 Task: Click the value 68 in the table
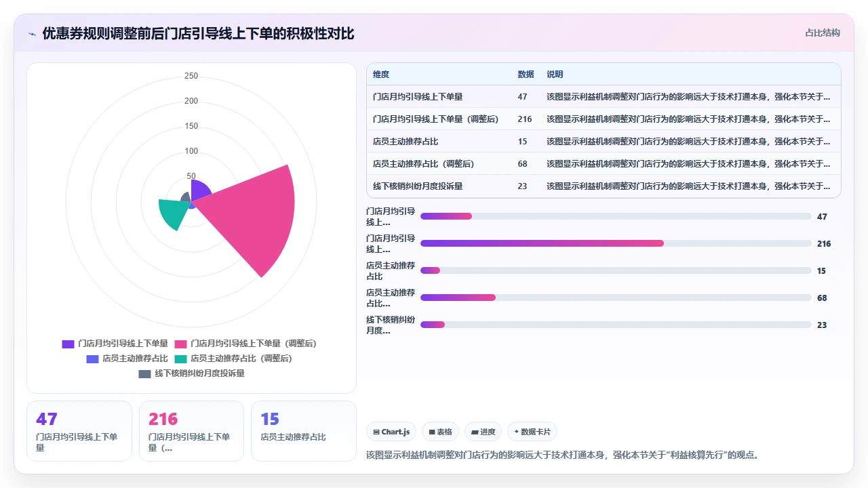click(522, 164)
